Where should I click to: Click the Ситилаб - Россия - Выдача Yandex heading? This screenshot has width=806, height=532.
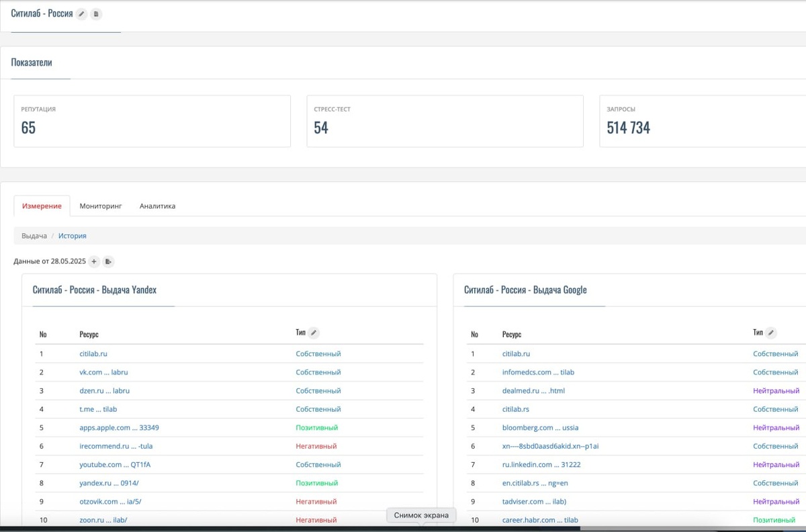pyautogui.click(x=95, y=290)
